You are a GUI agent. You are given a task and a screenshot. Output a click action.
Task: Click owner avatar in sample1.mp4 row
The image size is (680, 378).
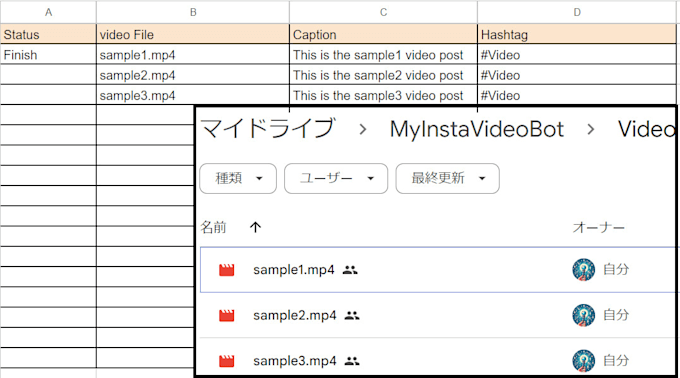coord(583,270)
